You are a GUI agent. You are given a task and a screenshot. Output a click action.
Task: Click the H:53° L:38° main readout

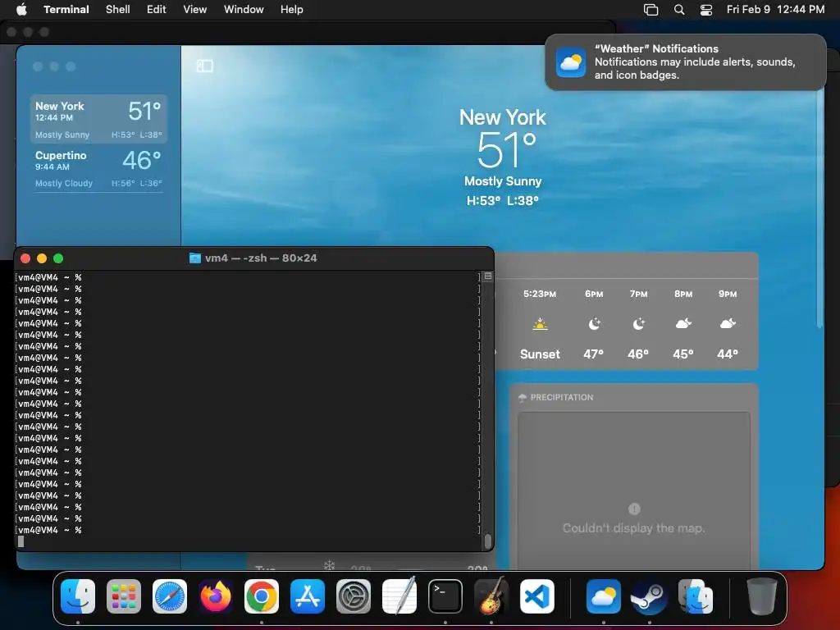click(x=503, y=201)
